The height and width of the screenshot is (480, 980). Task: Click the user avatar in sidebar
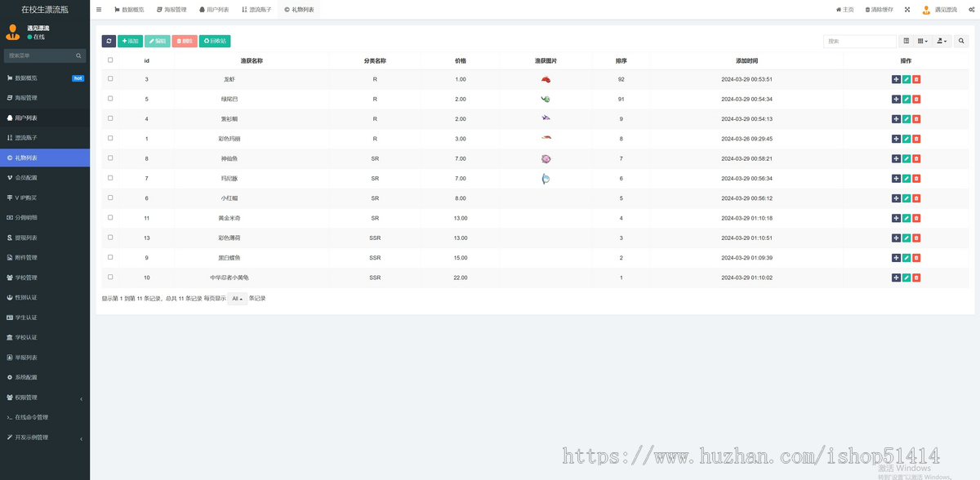(x=13, y=32)
